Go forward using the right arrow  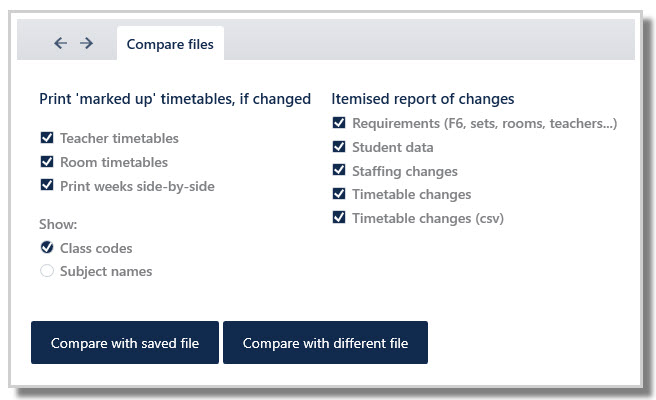tap(87, 43)
